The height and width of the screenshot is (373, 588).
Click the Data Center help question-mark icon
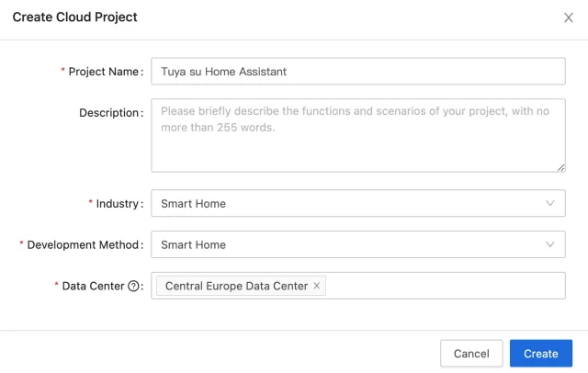(133, 287)
